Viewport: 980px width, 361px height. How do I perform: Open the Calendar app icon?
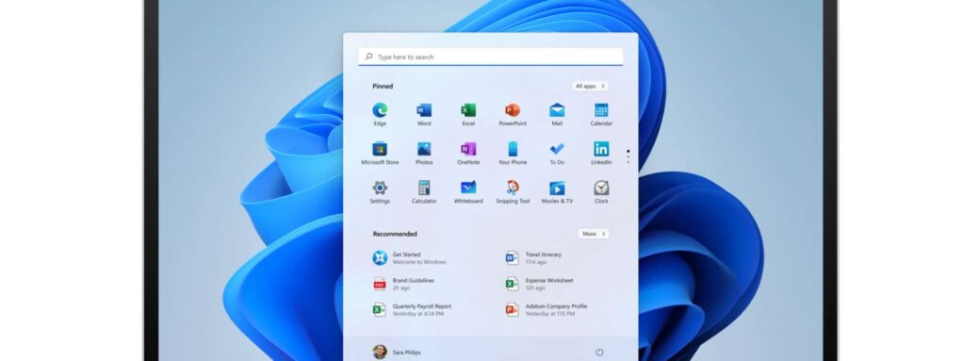(601, 110)
